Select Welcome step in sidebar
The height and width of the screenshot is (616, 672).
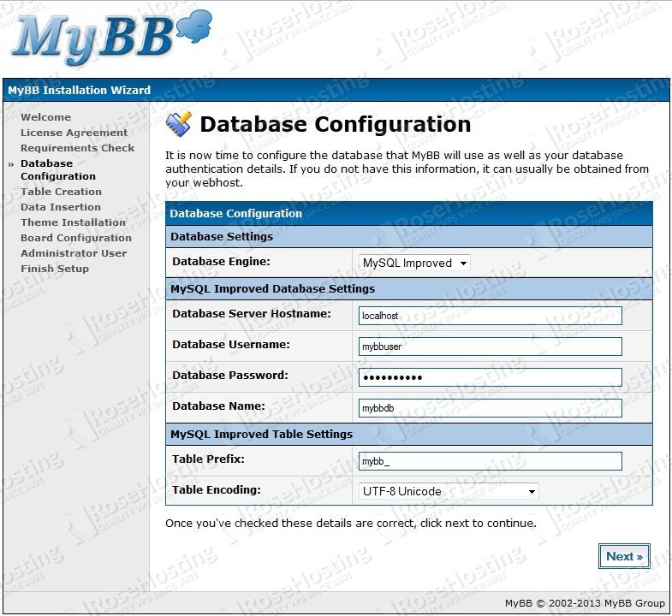click(x=46, y=117)
